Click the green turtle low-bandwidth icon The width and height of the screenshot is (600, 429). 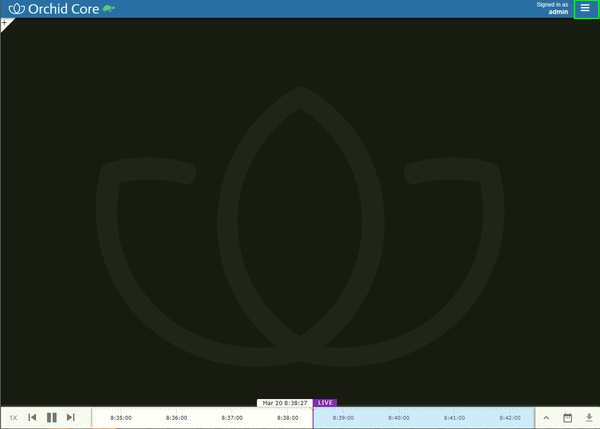109,8
